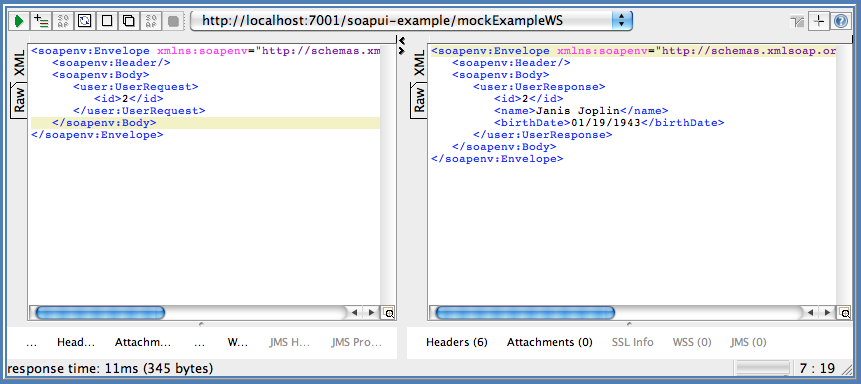The height and width of the screenshot is (384, 861).
Task: Click the single empty square toolbar icon
Action: coord(107,21)
